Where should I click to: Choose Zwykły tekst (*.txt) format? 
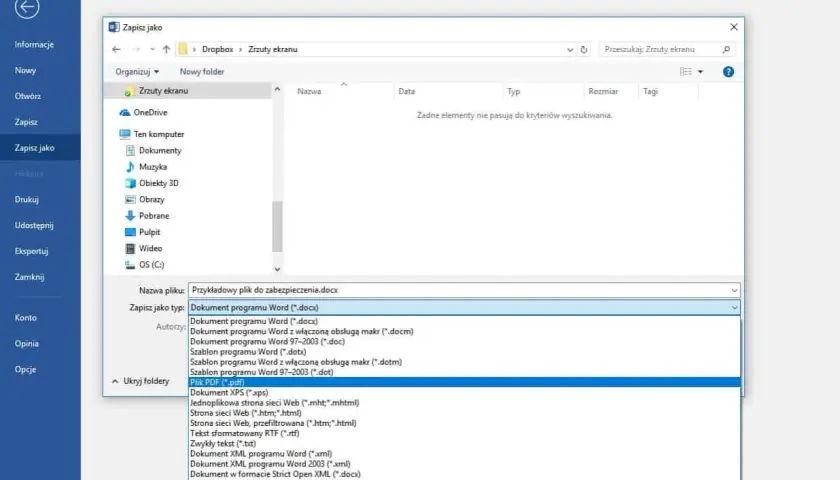pyautogui.click(x=464, y=443)
